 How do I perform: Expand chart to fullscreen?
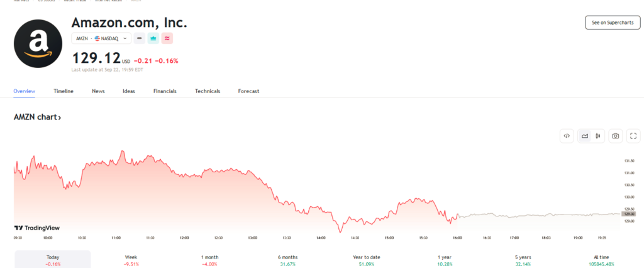pos(633,136)
